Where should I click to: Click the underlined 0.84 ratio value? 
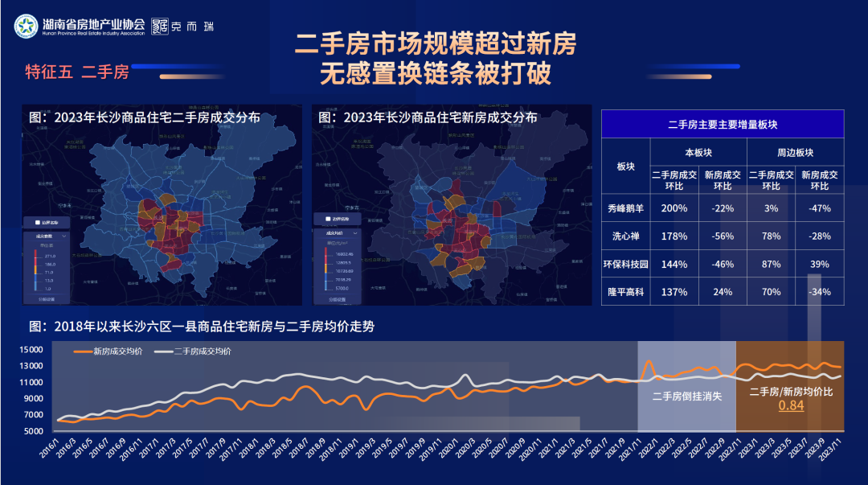coord(790,405)
